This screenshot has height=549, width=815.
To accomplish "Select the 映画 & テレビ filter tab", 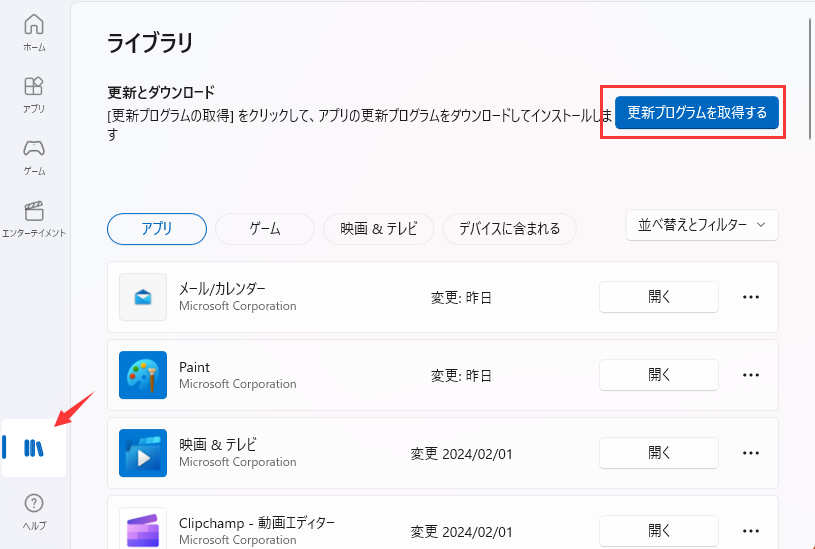I will tap(378, 229).
